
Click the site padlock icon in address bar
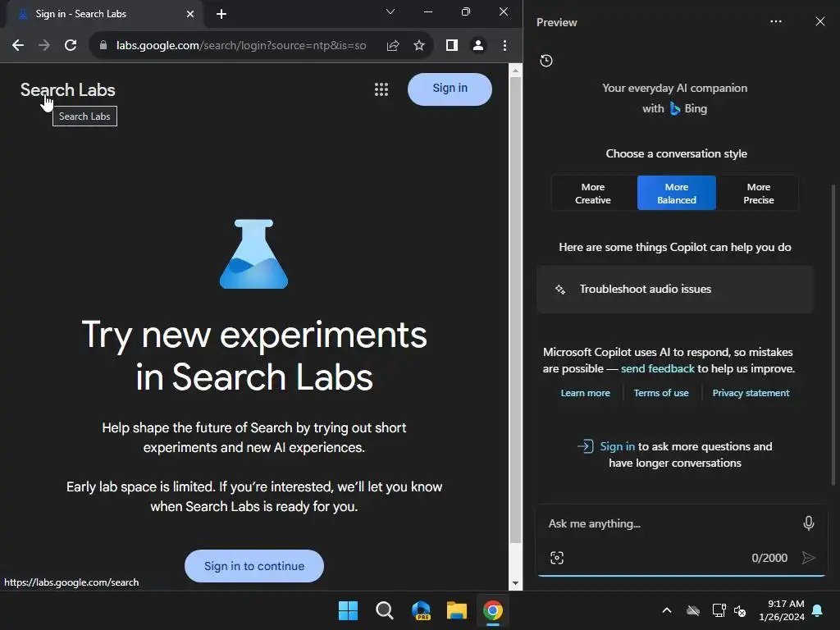coord(103,46)
